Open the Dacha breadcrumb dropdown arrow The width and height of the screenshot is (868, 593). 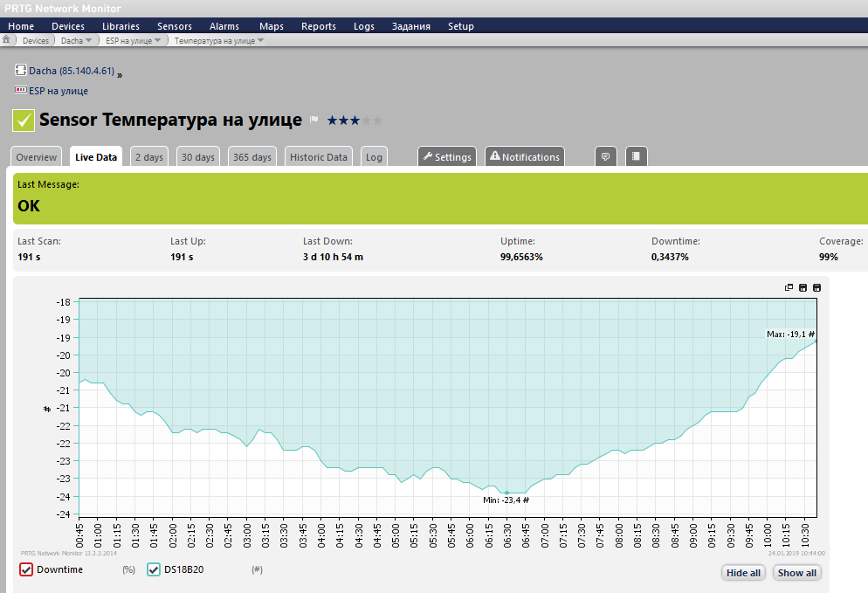click(88, 40)
